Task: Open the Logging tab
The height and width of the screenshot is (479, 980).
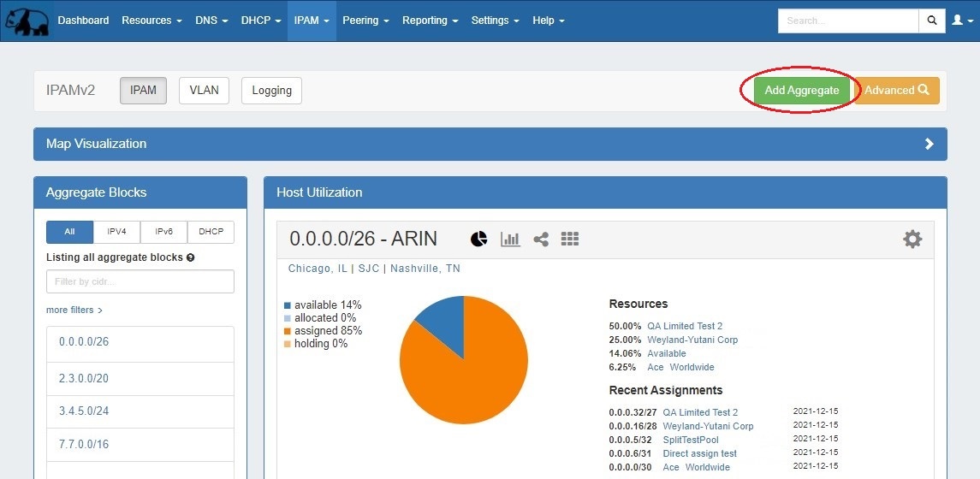Action: point(271,91)
